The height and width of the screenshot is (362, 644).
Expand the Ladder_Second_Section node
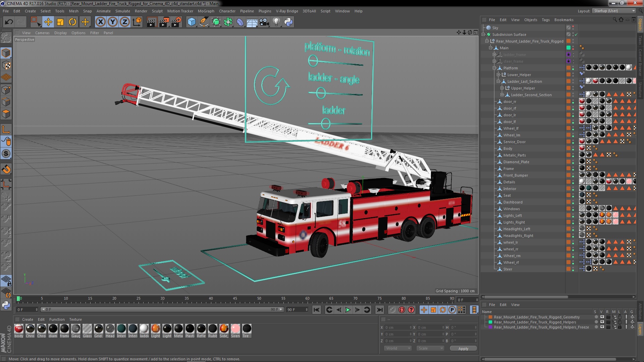coord(502,95)
